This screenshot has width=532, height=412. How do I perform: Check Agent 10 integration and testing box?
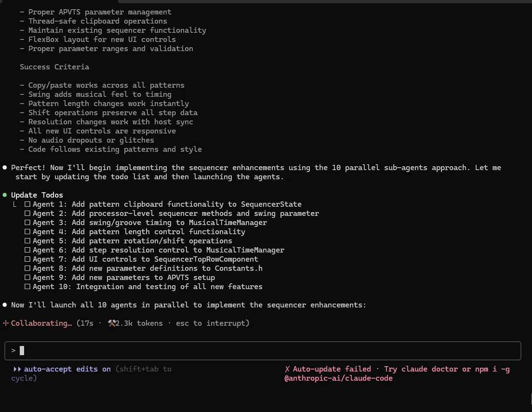pos(27,287)
